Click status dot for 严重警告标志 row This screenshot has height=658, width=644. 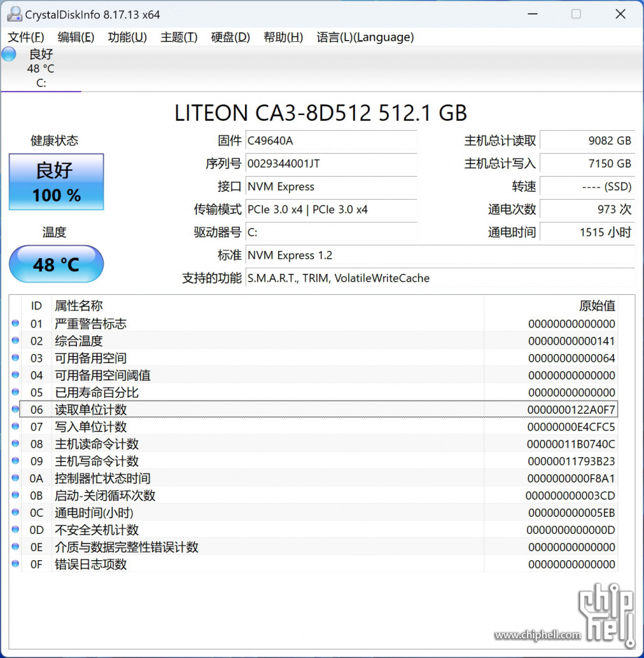16,323
